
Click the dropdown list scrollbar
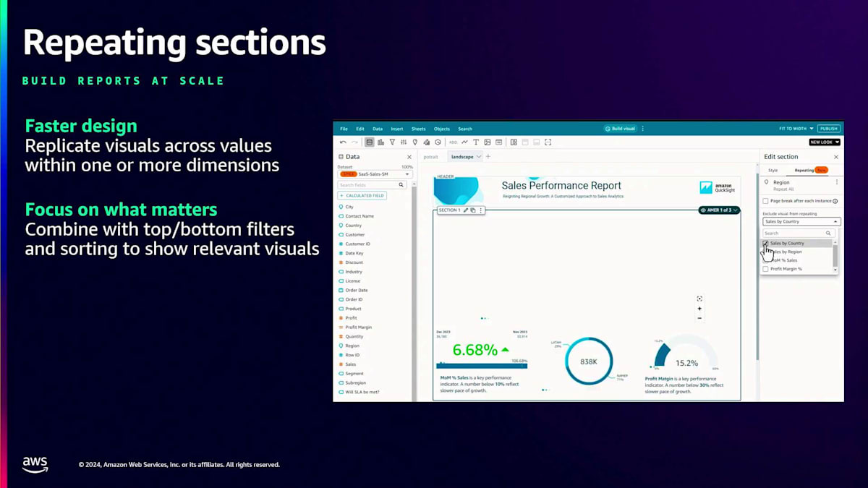[x=836, y=254]
